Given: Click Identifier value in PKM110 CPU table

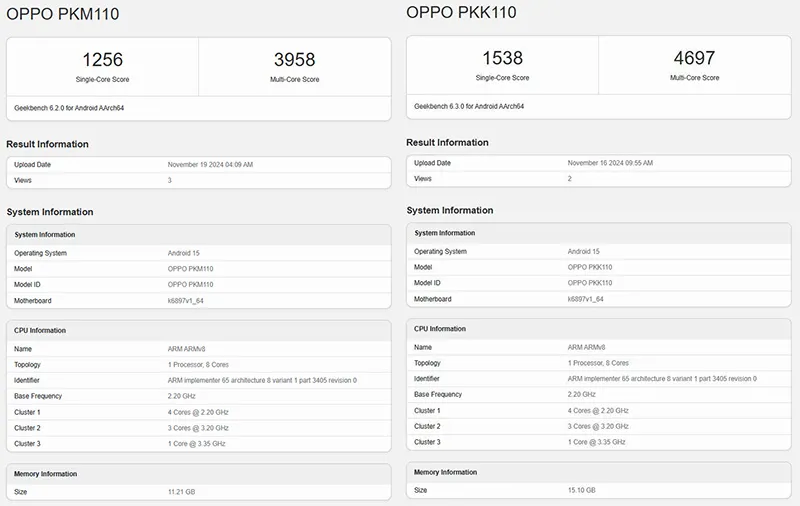Looking at the screenshot, I should pos(262,381).
